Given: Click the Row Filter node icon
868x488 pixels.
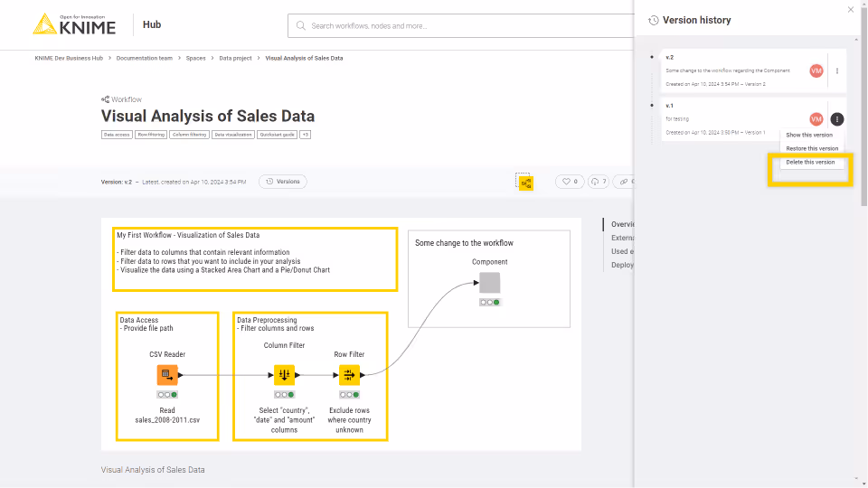Looking at the screenshot, I should click(349, 375).
